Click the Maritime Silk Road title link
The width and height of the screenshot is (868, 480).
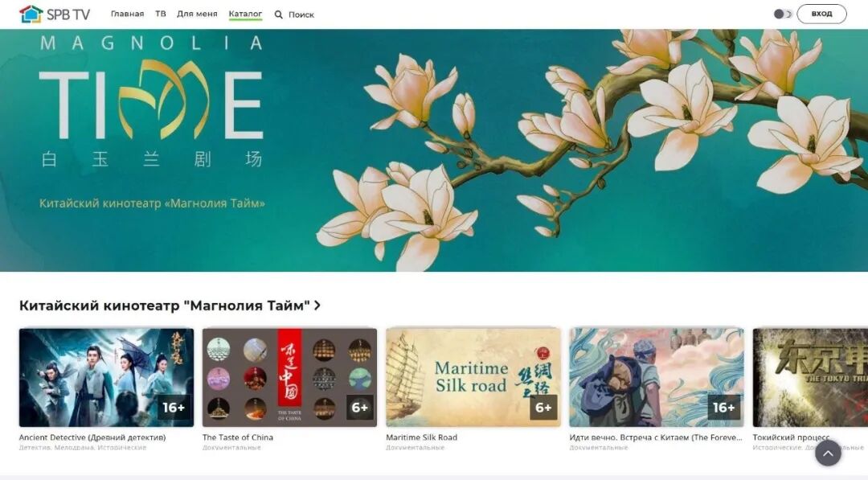421,437
